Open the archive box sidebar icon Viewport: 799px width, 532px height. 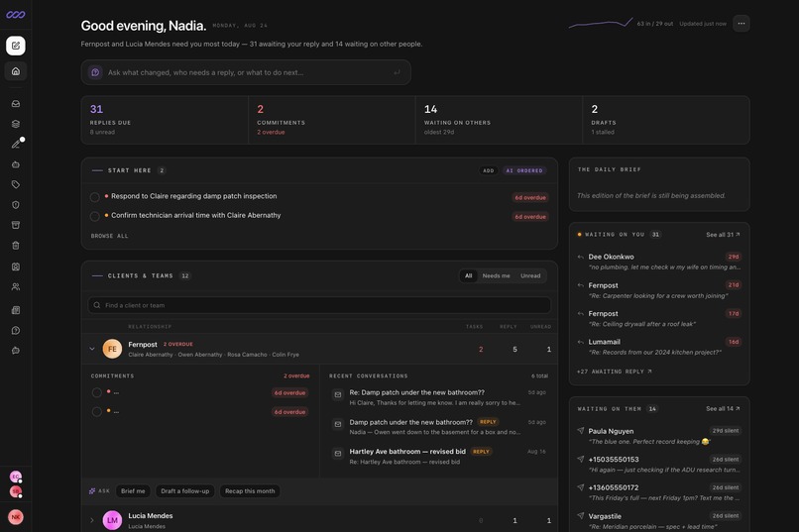point(16,225)
